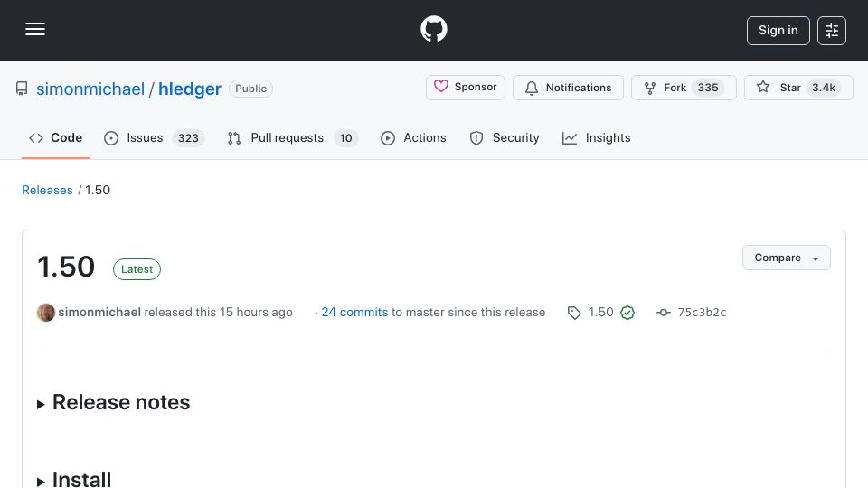Open Notifications bell button

point(568,88)
